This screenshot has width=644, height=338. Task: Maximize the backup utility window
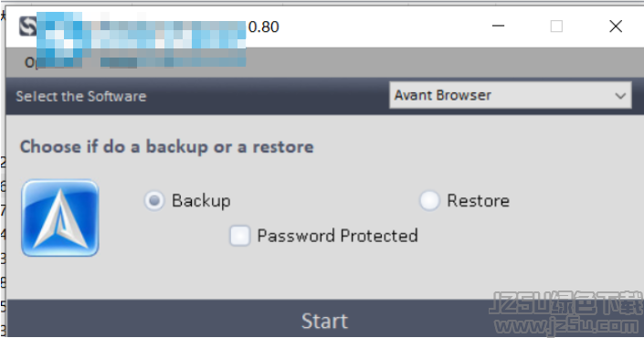(556, 26)
